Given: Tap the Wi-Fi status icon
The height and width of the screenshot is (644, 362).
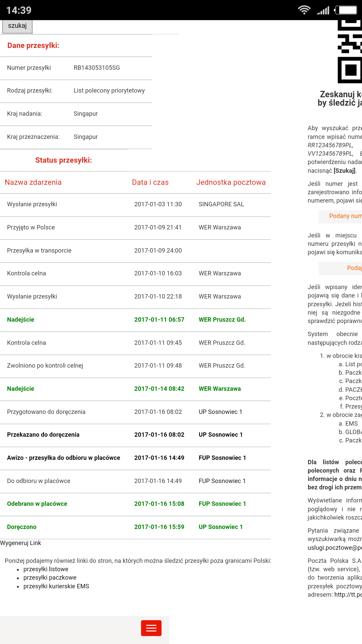Looking at the screenshot, I should click(304, 10).
